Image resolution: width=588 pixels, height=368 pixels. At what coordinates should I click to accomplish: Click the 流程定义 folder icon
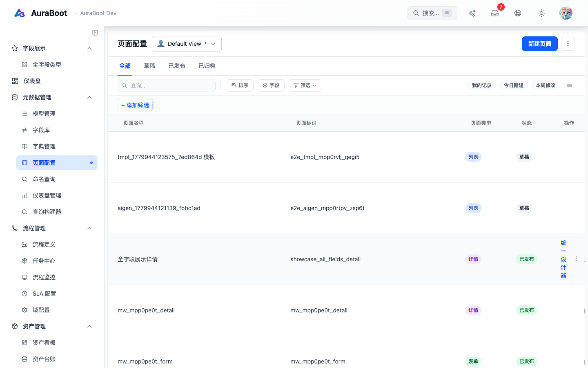pyautogui.click(x=24, y=245)
